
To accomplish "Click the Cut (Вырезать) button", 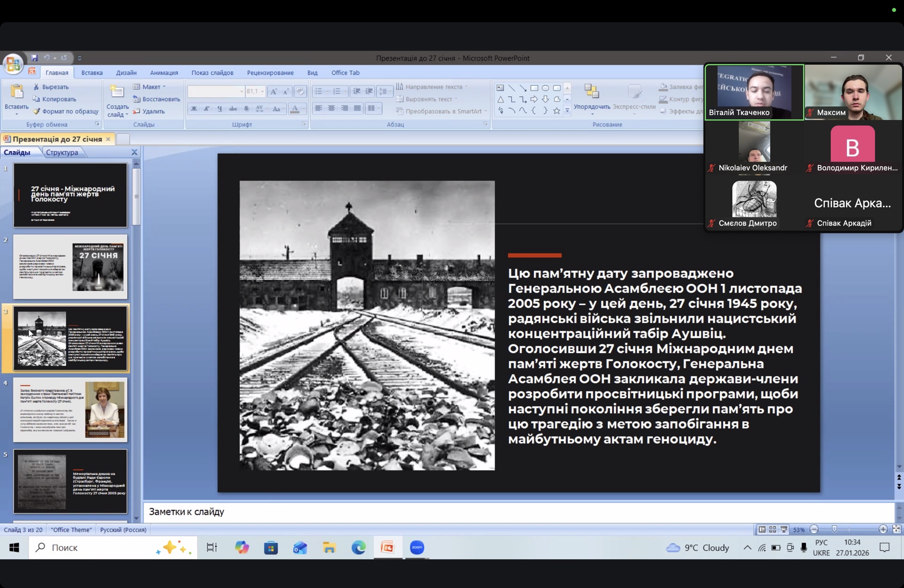I will (51, 87).
